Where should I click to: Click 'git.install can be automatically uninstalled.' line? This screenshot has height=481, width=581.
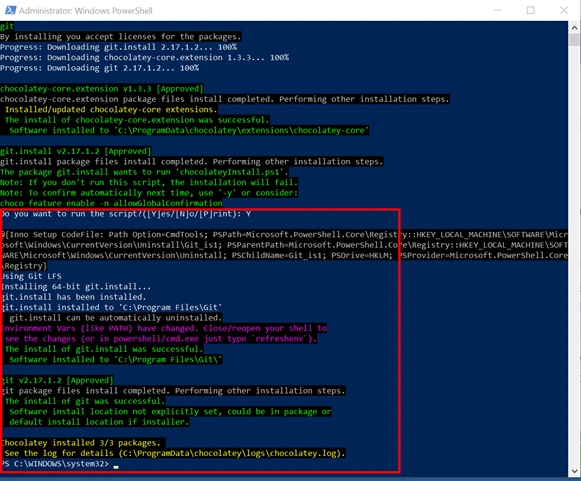click(115, 318)
